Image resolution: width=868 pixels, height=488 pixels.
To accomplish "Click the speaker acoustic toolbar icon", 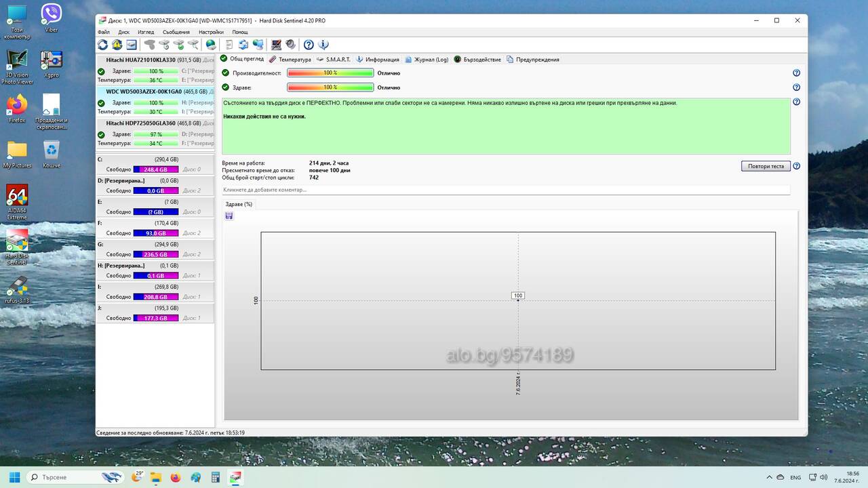I will pos(290,45).
